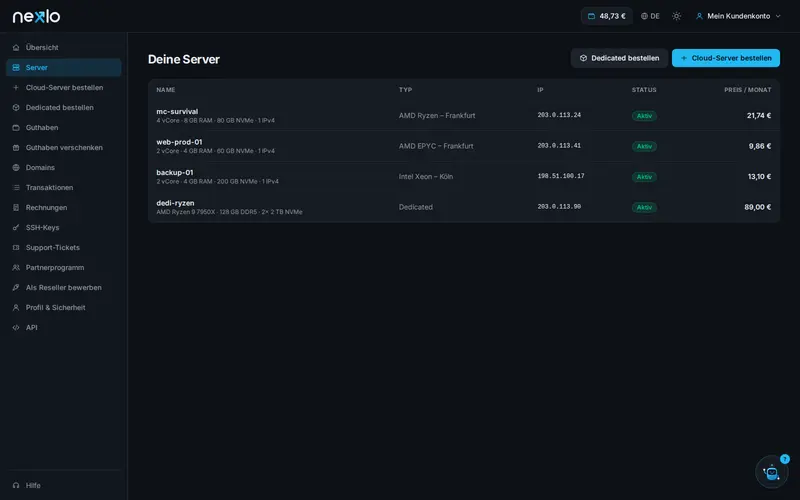Toggle the light/dark theme sun icon
Viewport: 800px width, 500px height.
coord(677,16)
